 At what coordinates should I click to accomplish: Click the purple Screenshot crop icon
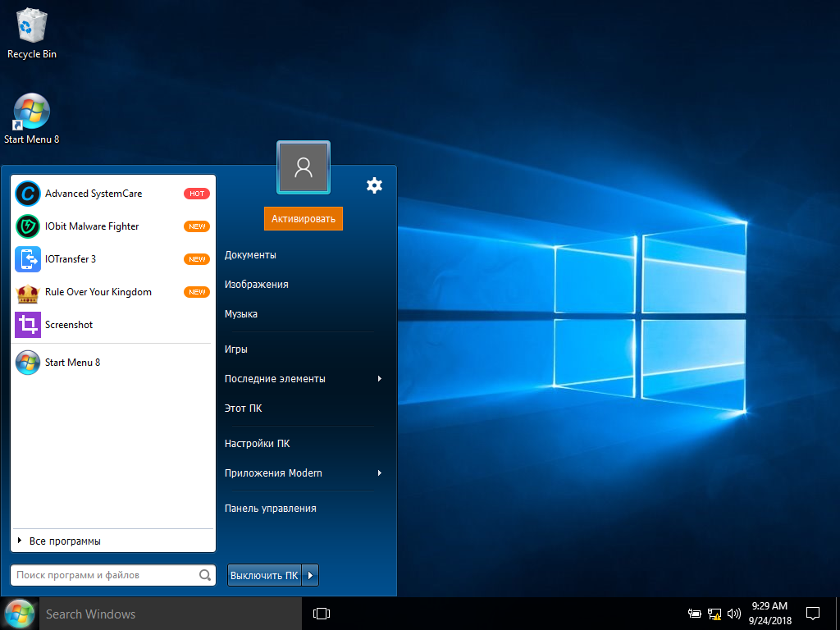(27, 325)
